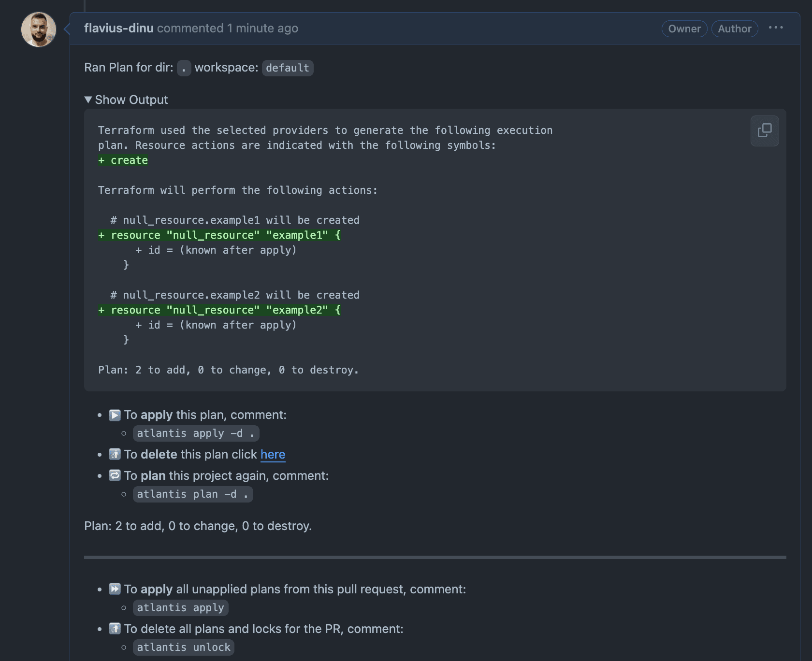
Task: Click the play emoji beside the apply instruction
Action: point(115,415)
